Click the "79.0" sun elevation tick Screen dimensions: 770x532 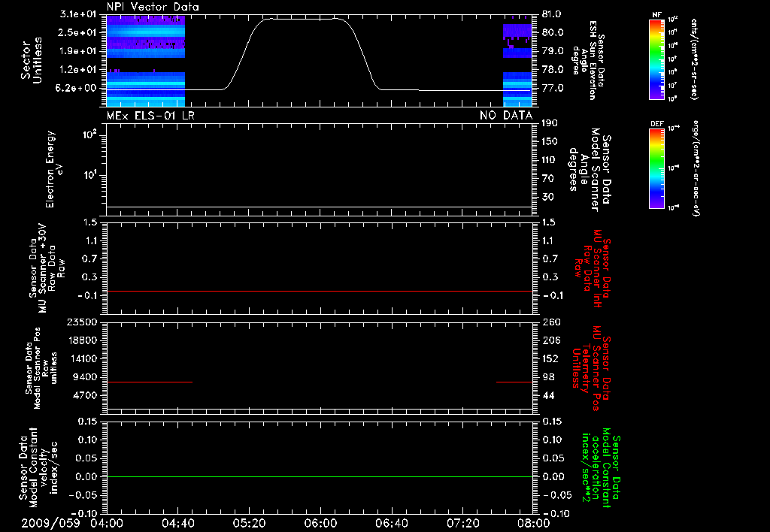(x=552, y=51)
